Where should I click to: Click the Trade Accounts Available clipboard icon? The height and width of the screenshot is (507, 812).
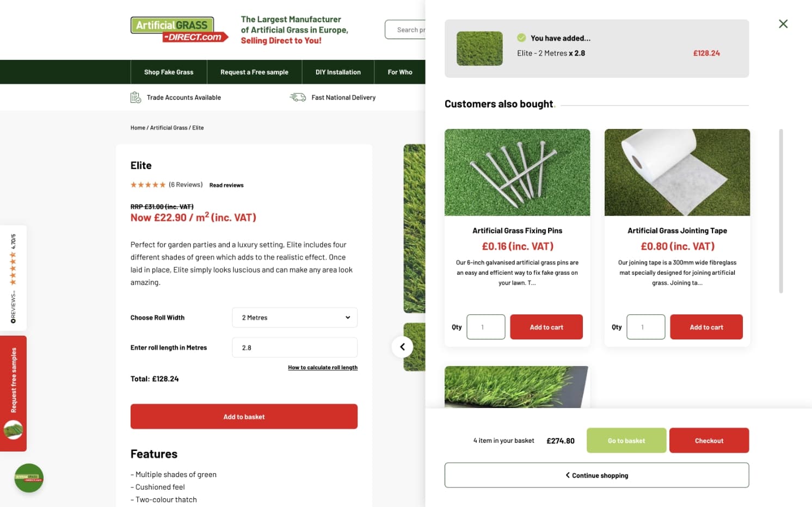[136, 97]
